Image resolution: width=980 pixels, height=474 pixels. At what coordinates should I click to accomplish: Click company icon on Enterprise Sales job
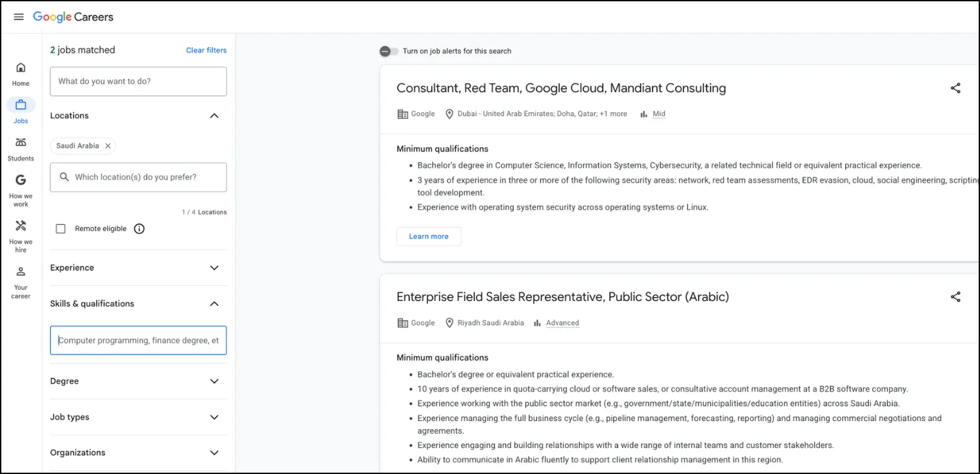tap(402, 323)
